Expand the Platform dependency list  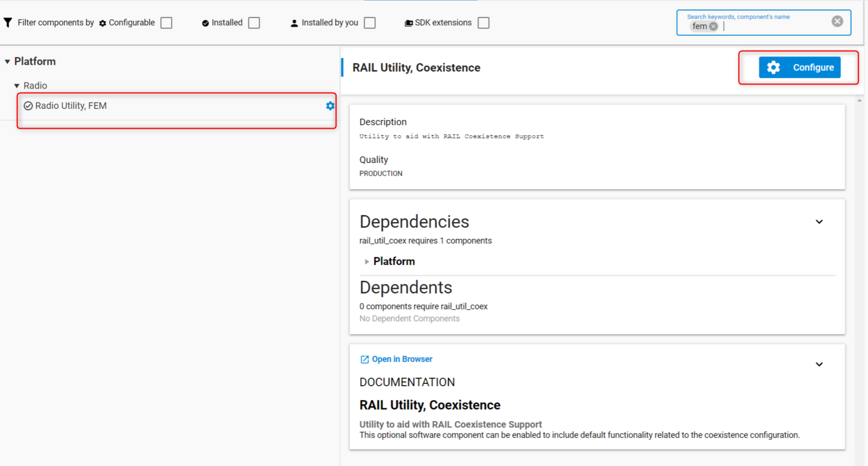367,262
